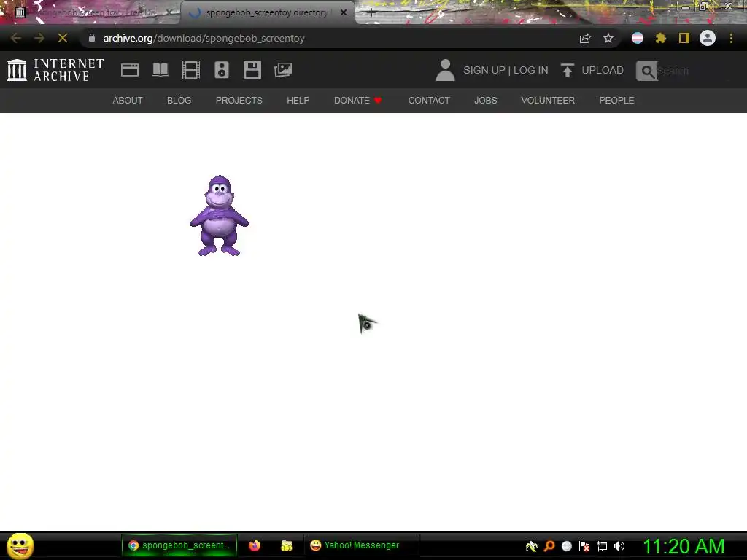The height and width of the screenshot is (560, 747).
Task: Close the spongebob_screentoy directory tab
Action: pos(344,12)
